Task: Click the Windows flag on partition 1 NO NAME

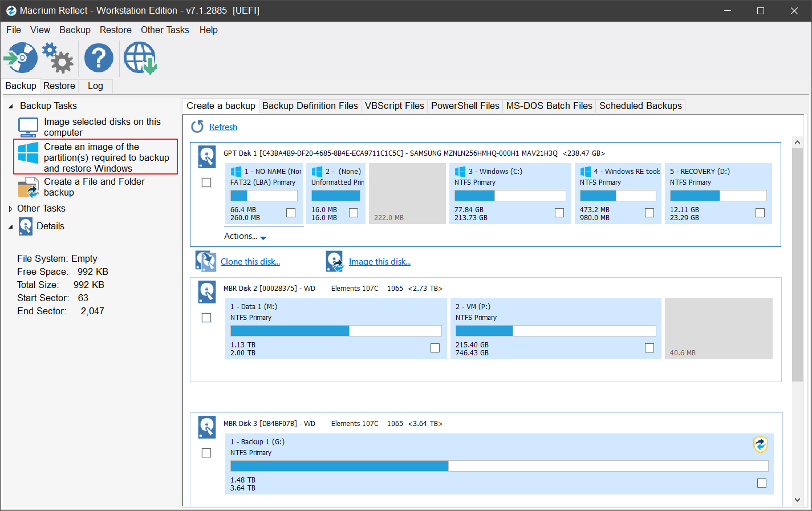Action: coord(236,171)
